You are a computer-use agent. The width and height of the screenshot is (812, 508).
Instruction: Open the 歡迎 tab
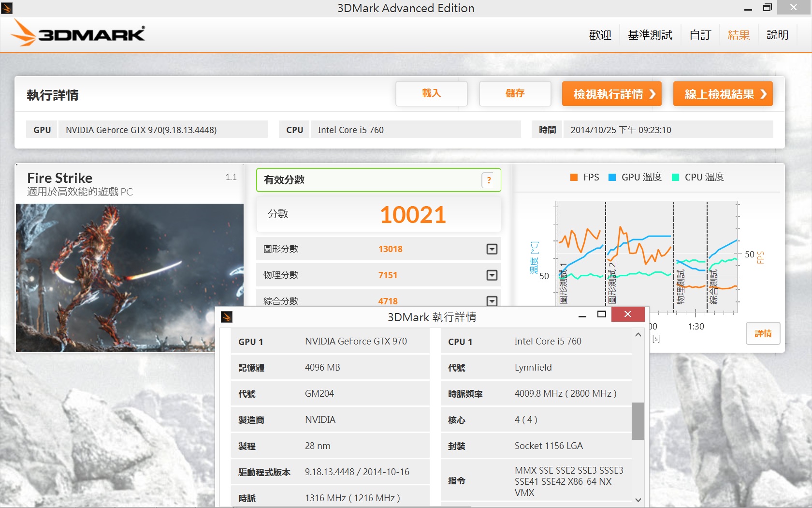(600, 35)
